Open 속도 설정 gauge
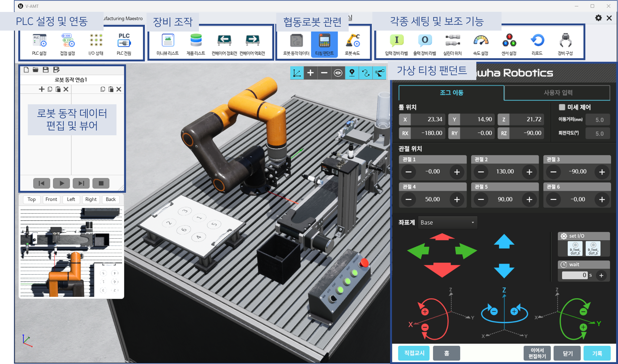Screen dimensions: 618x364 click(481, 44)
